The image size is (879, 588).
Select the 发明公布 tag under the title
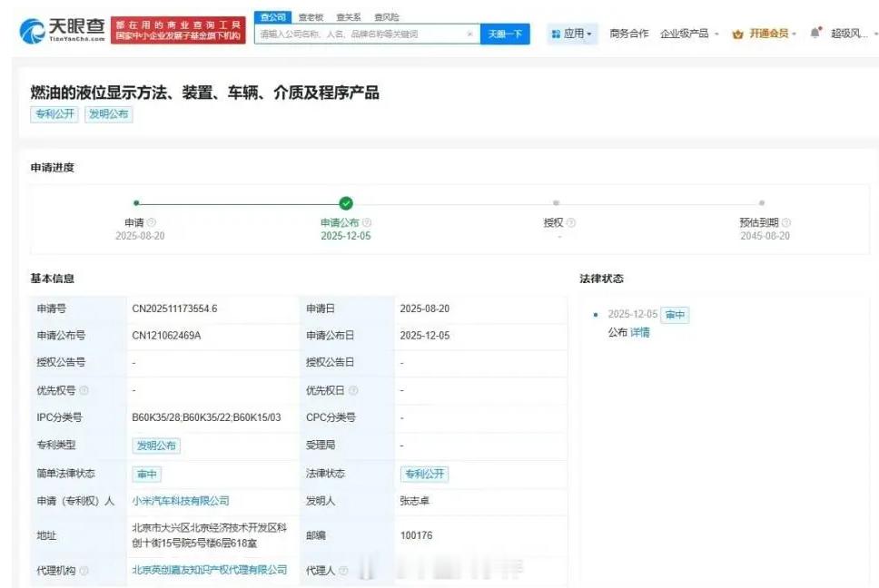pyautogui.click(x=108, y=113)
